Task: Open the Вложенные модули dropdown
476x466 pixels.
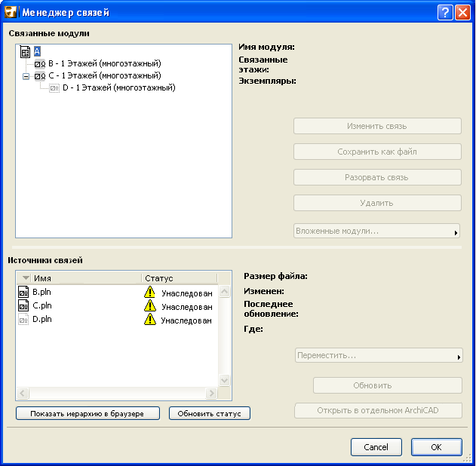Action: click(x=376, y=231)
